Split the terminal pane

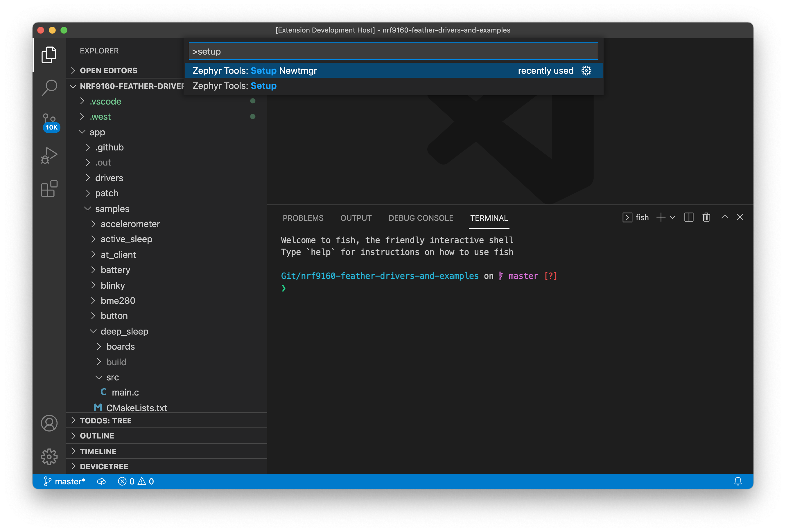(x=689, y=218)
